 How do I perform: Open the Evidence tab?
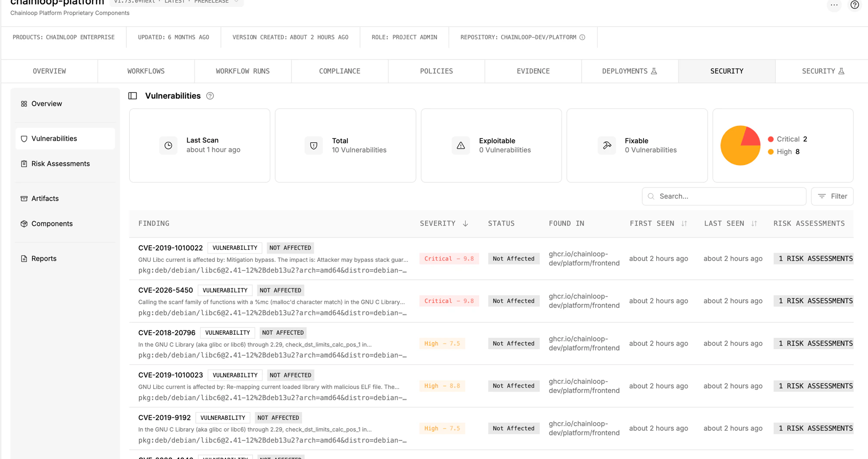pyautogui.click(x=533, y=71)
